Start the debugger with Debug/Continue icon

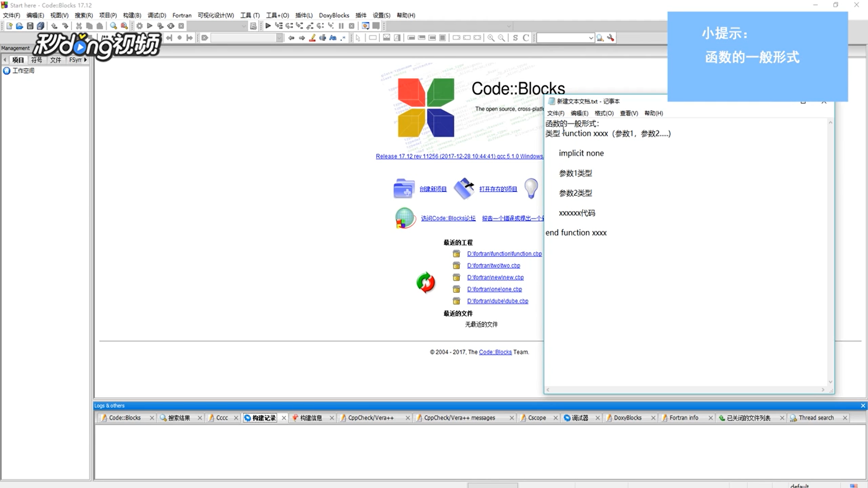[268, 26]
